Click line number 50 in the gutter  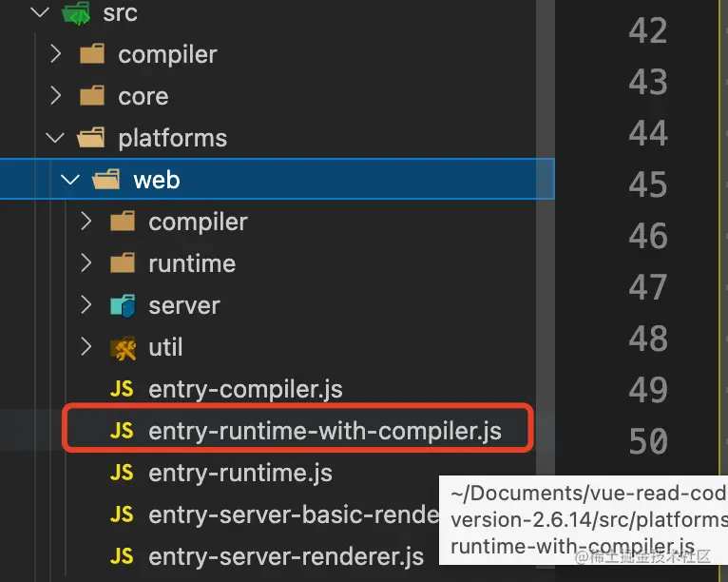[648, 441]
